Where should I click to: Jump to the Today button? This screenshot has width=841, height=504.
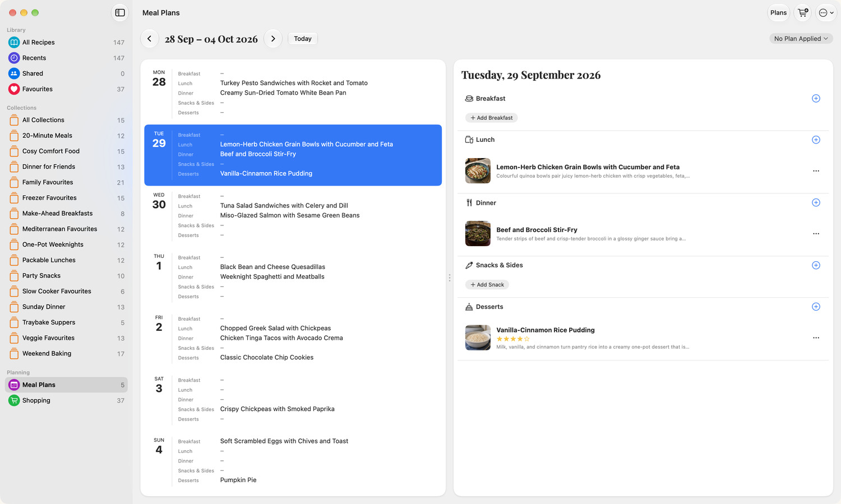pos(303,39)
